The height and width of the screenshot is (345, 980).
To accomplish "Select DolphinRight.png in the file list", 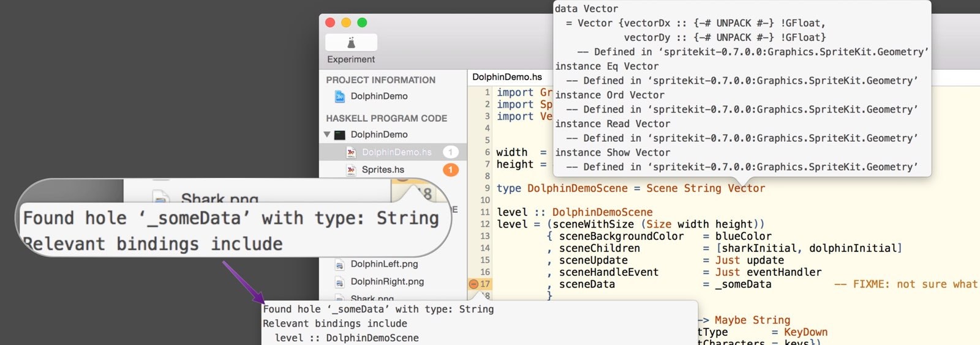I will click(x=387, y=281).
